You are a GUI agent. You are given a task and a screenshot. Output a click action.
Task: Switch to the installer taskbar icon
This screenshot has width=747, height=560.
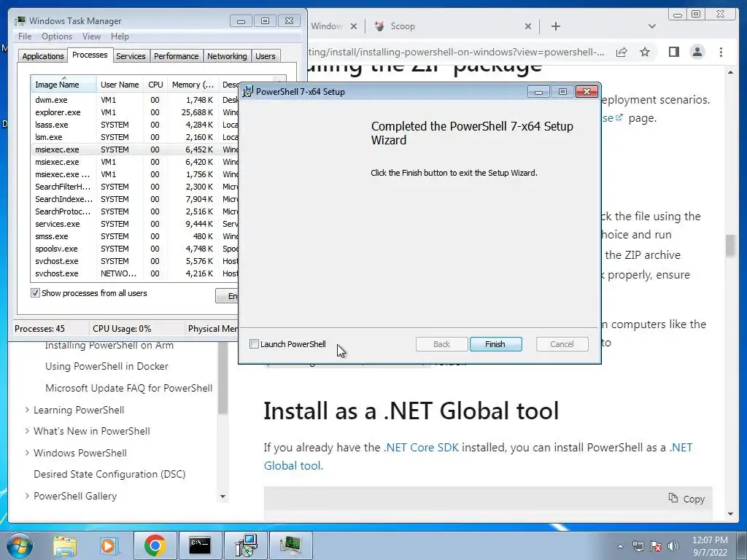pyautogui.click(x=246, y=545)
